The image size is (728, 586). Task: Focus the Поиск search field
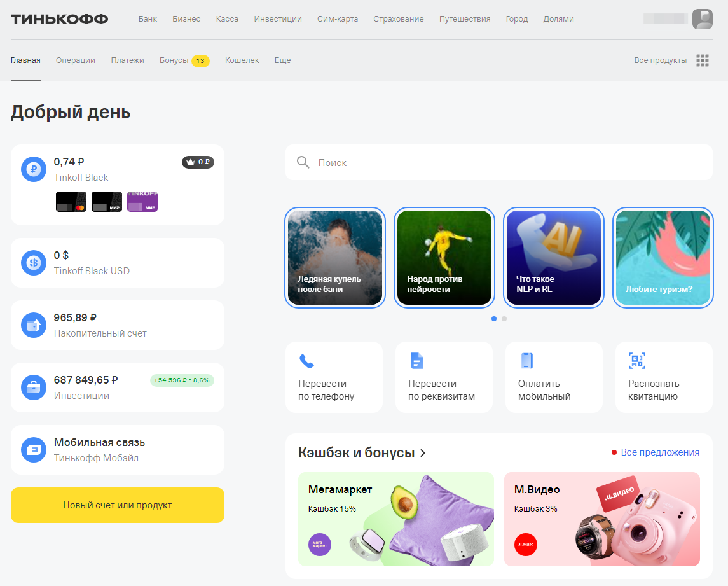coord(498,162)
